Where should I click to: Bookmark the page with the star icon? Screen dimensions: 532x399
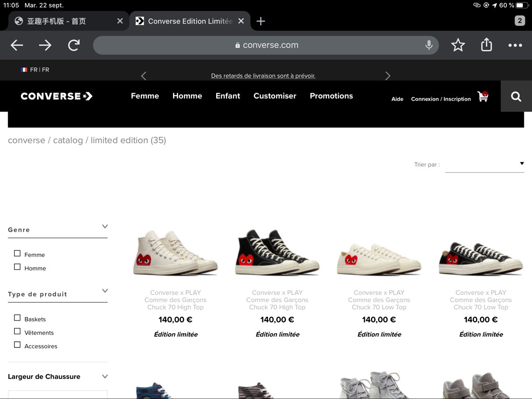tap(458, 45)
